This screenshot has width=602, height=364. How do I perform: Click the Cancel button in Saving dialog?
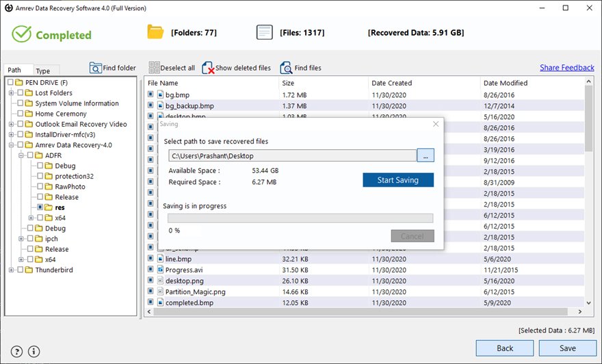[413, 236]
